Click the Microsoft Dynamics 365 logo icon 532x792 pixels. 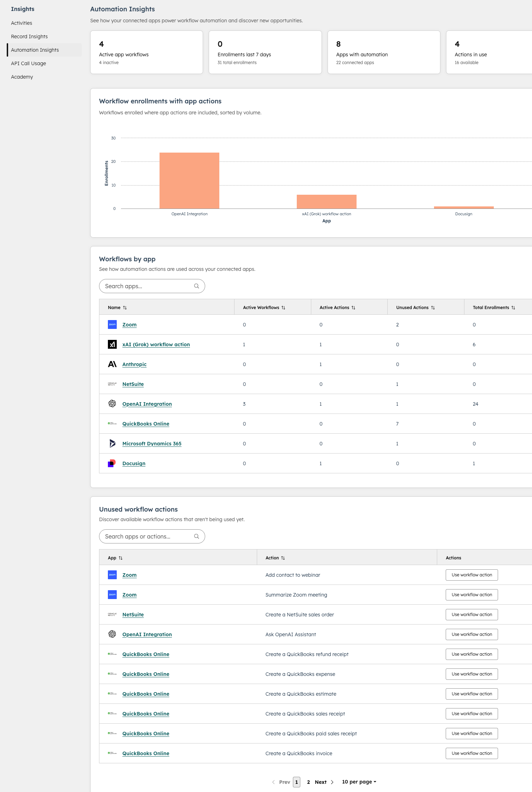point(112,443)
